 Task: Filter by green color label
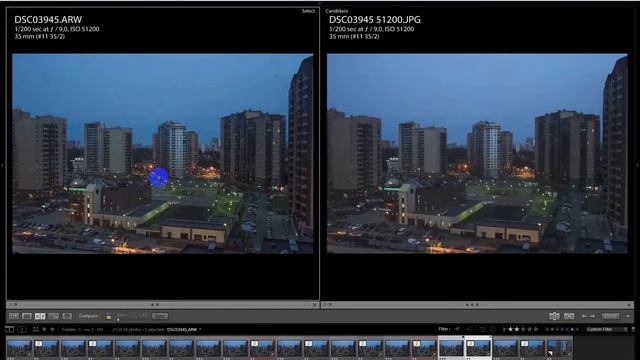[558, 329]
